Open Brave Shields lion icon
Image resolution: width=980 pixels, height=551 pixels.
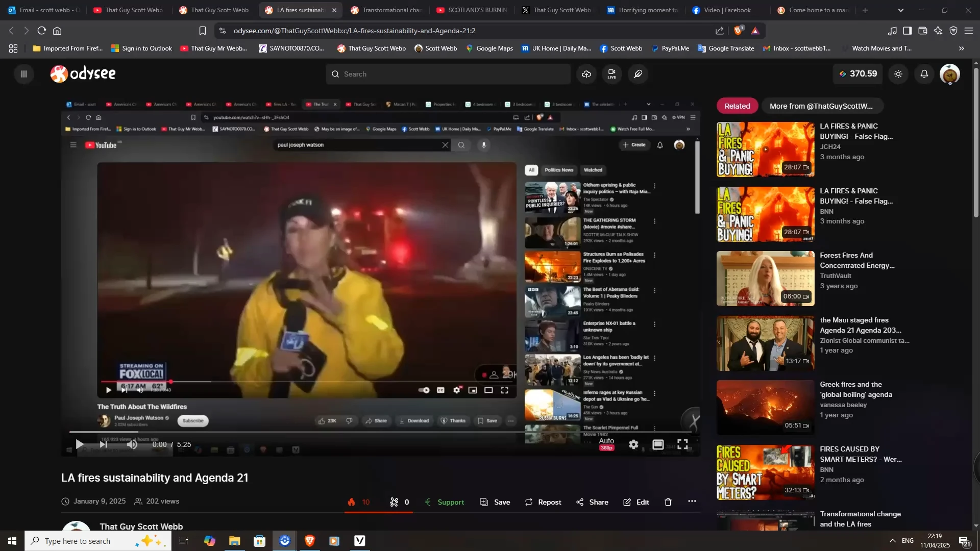738,31
